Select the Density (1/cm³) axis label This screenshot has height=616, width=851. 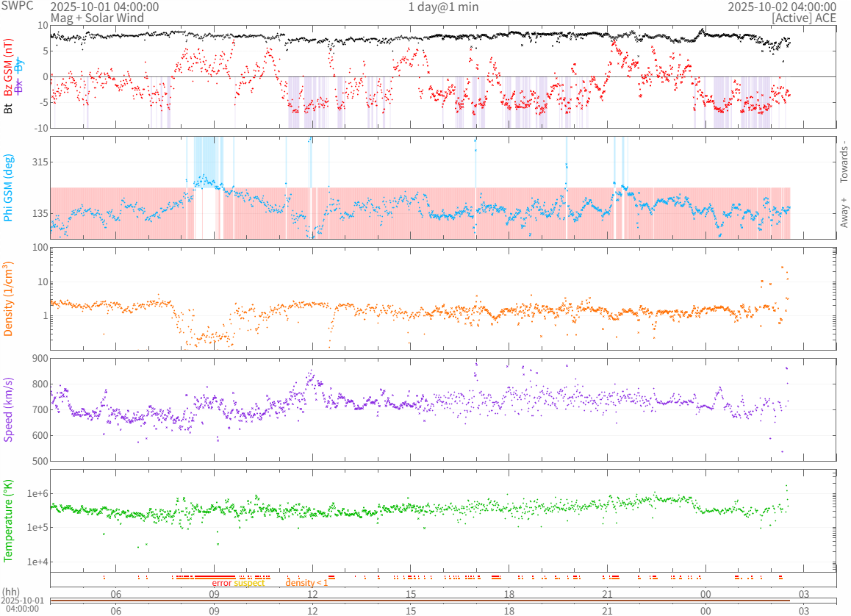tap(9, 298)
